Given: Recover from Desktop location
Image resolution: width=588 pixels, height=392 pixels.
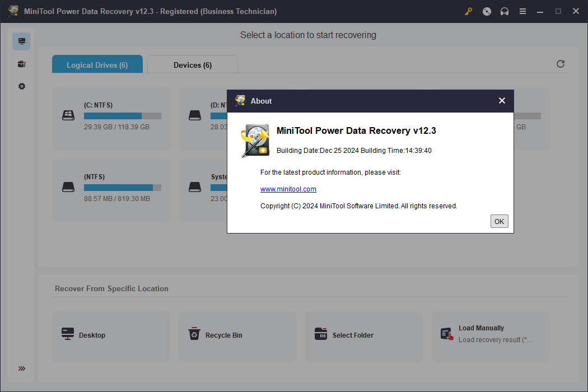Looking at the screenshot, I should tap(111, 337).
